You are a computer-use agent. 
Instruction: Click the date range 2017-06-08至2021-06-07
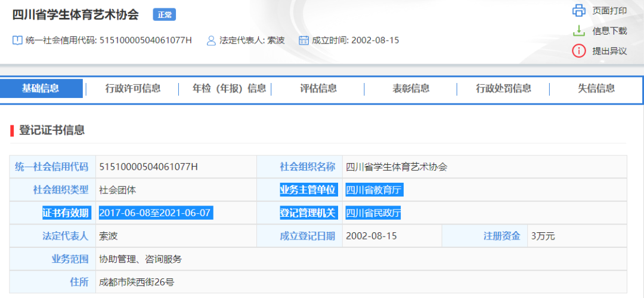(156, 213)
